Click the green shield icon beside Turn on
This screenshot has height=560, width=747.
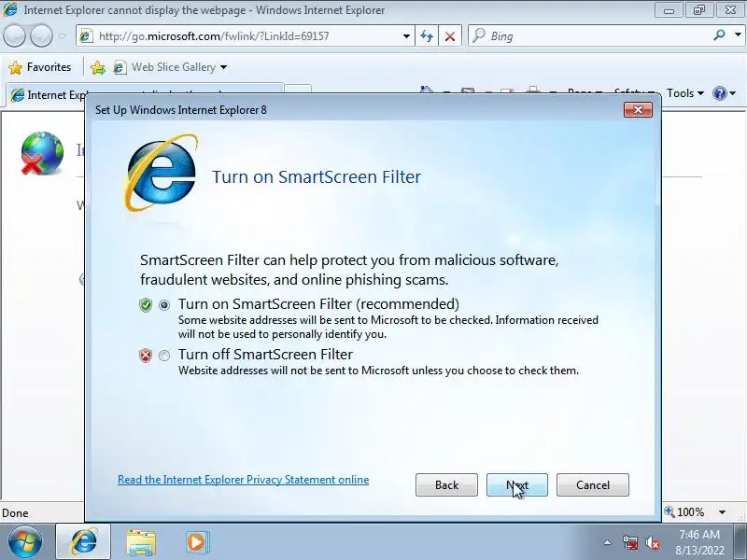coord(146,305)
